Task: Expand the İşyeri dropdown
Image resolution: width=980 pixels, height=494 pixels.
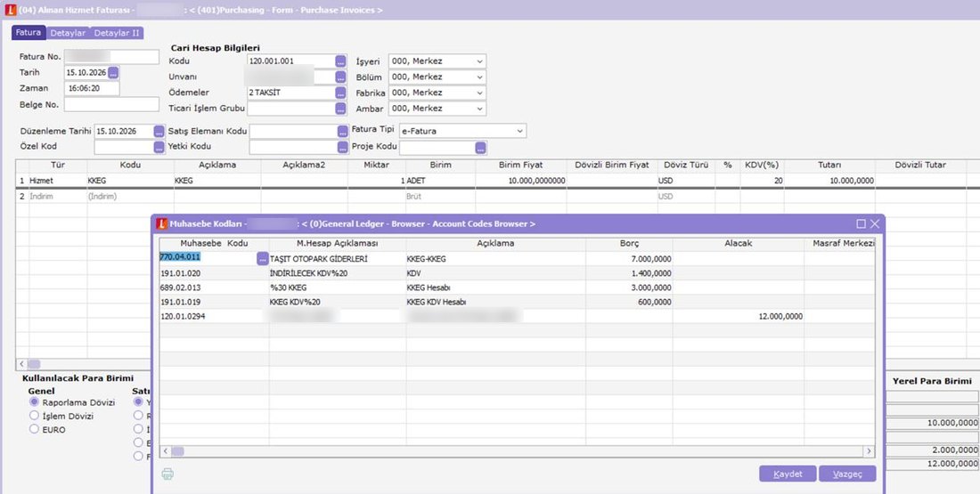Action: tap(479, 61)
